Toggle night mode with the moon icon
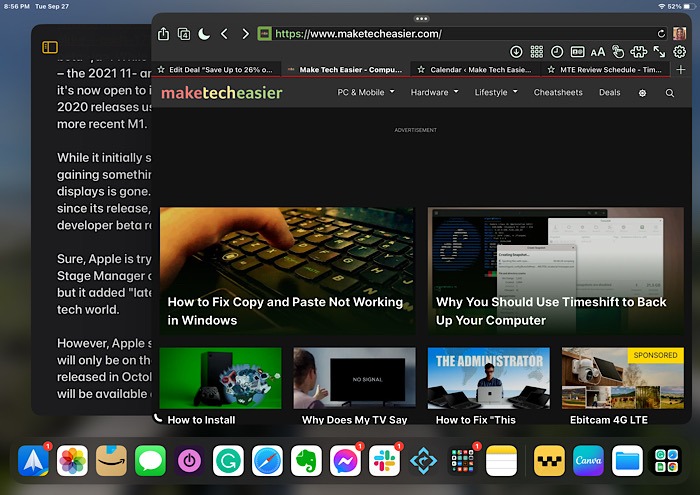The height and width of the screenshot is (495, 700). click(x=204, y=34)
